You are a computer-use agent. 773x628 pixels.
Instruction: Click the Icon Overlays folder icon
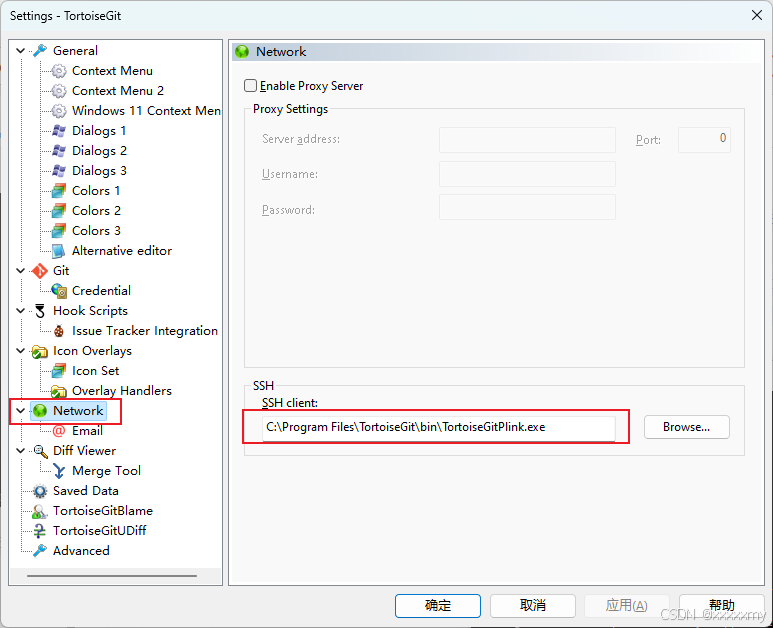pos(39,351)
